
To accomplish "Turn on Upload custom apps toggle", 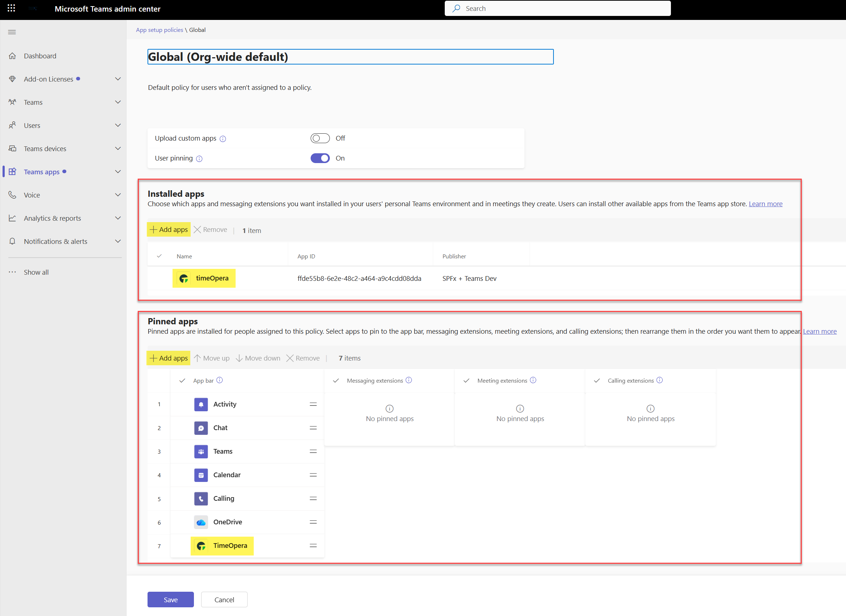I will point(320,138).
